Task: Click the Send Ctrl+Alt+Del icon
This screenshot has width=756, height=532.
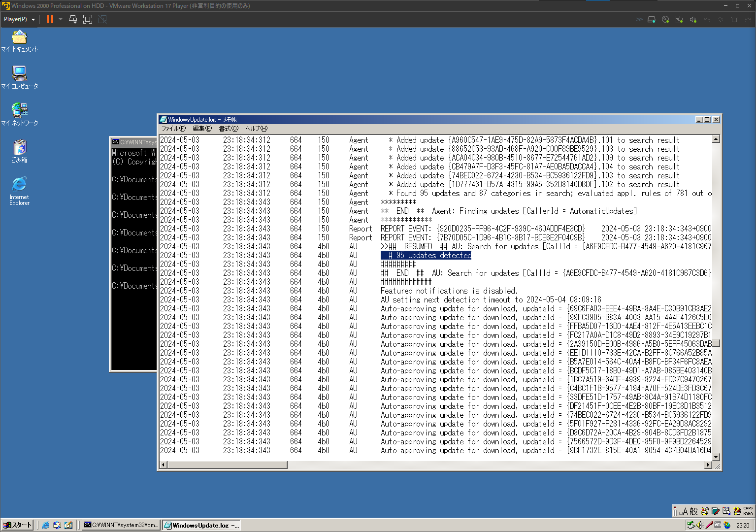Action: pos(73,19)
